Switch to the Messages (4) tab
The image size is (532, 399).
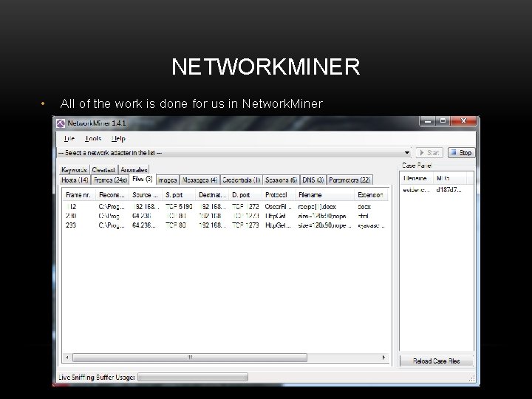coord(199,180)
